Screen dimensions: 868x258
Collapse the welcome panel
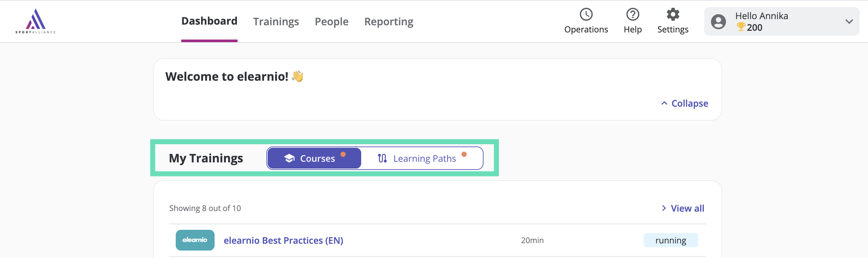[x=684, y=103]
